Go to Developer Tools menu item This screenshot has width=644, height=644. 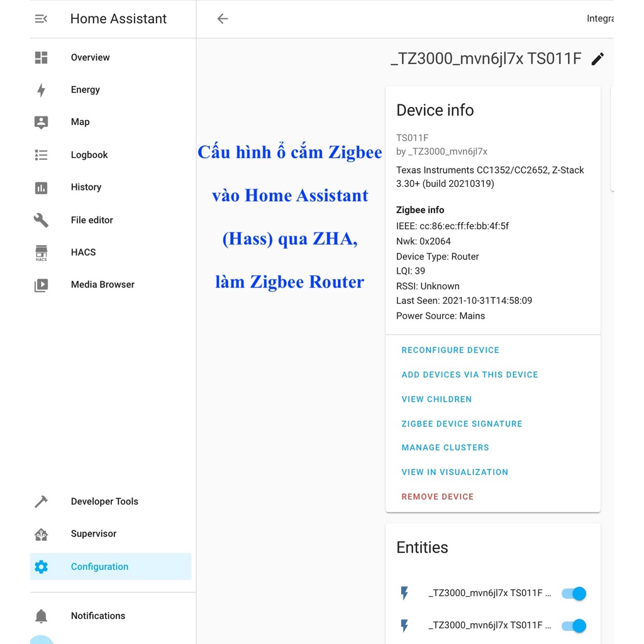click(x=104, y=502)
